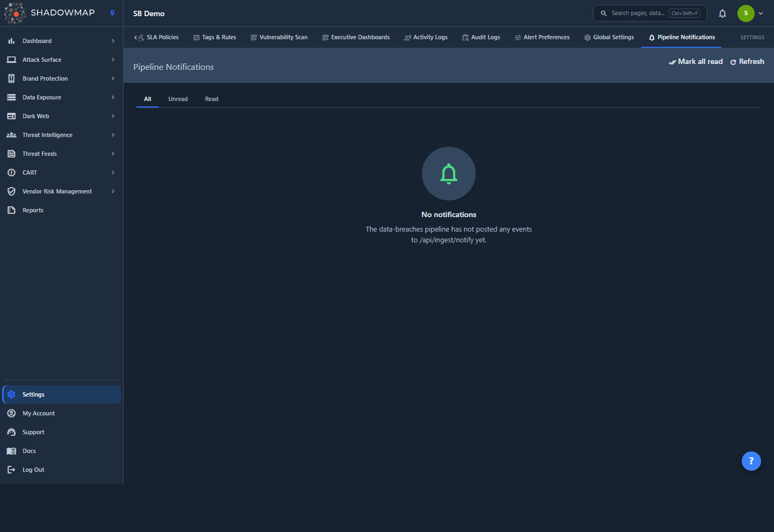Screen dimensions: 774x532
Task: Click the ShadowMap logo icon
Action: (x=15, y=13)
